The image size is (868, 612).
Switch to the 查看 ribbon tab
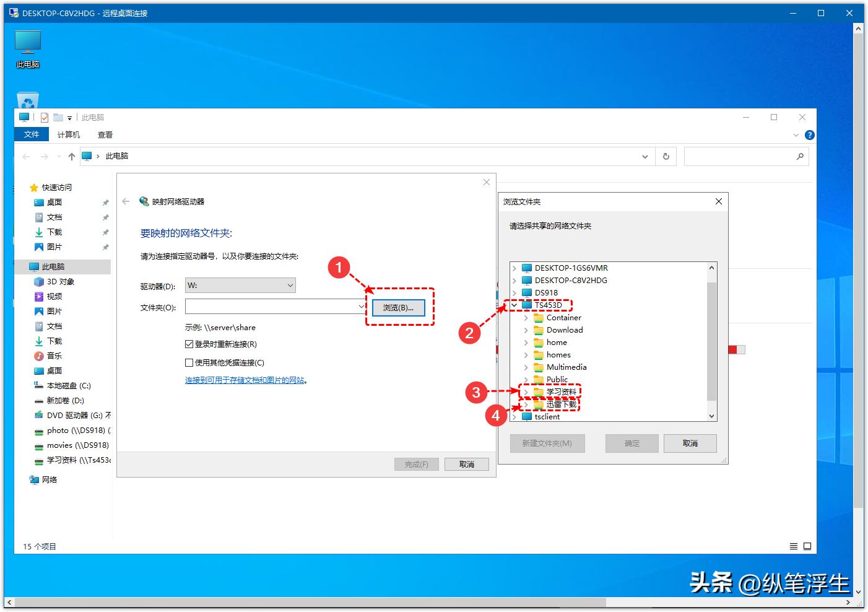(x=105, y=134)
